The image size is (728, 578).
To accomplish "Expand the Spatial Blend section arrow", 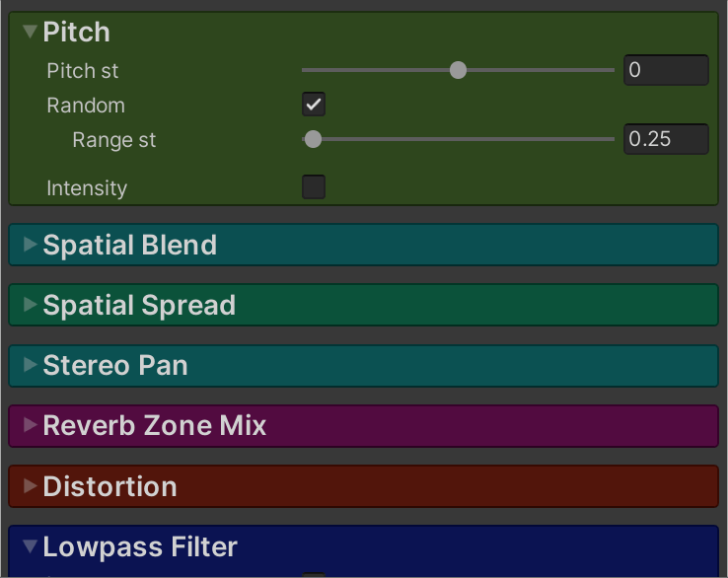I will point(30,245).
